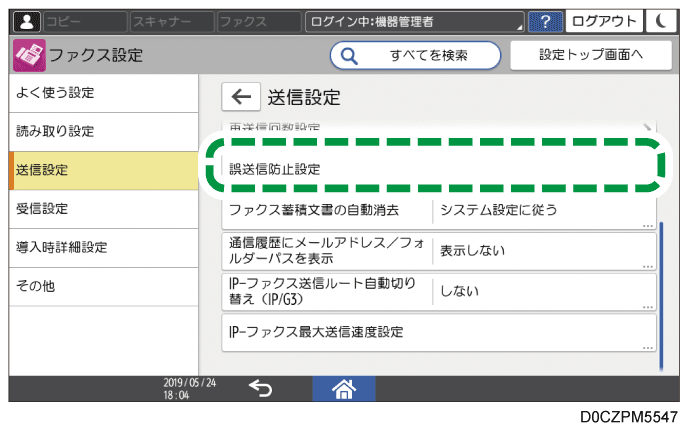Select その他 in sidebar
This screenshot has width=687, height=427.
tap(103, 286)
